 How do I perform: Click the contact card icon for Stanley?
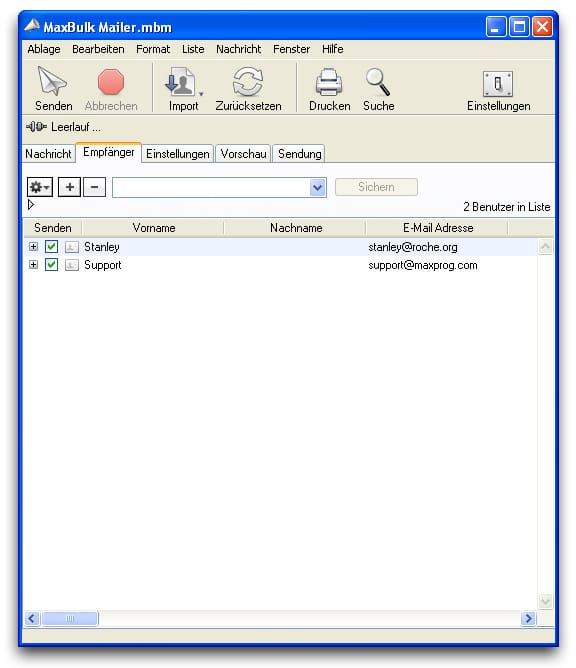(x=72, y=247)
